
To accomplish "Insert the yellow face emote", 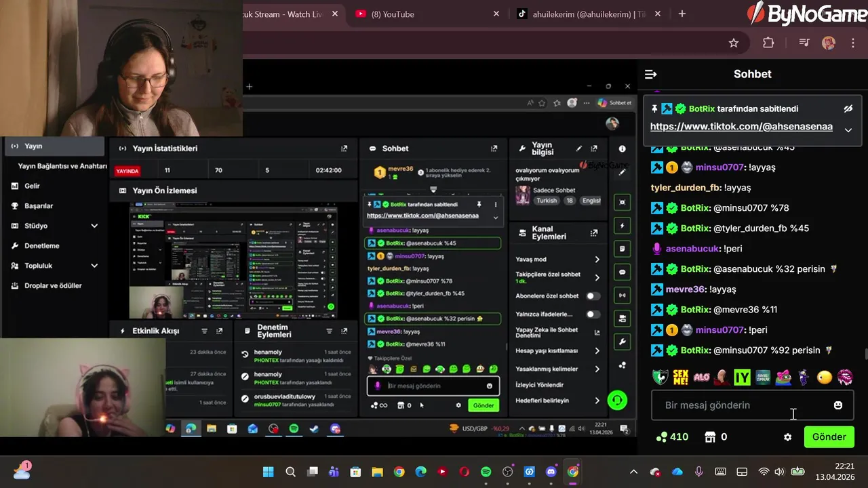I will [x=825, y=378].
